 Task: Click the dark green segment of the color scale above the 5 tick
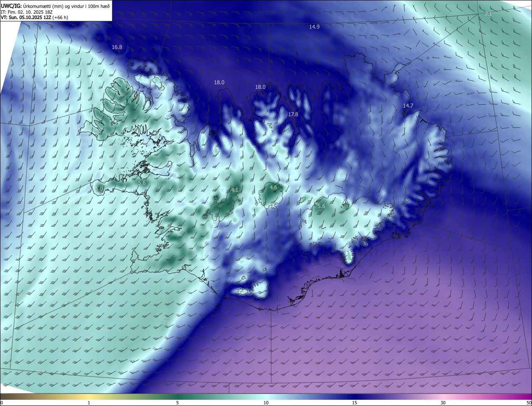point(177,397)
